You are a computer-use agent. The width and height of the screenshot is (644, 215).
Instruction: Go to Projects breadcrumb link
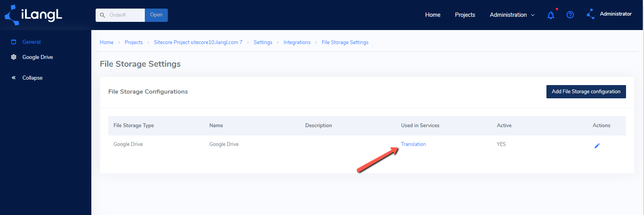tap(133, 43)
